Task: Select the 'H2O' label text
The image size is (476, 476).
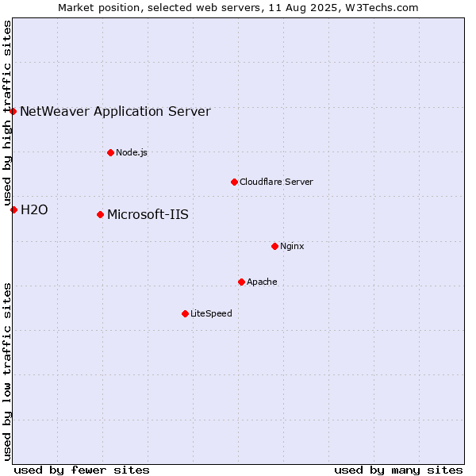Action: coord(34,210)
